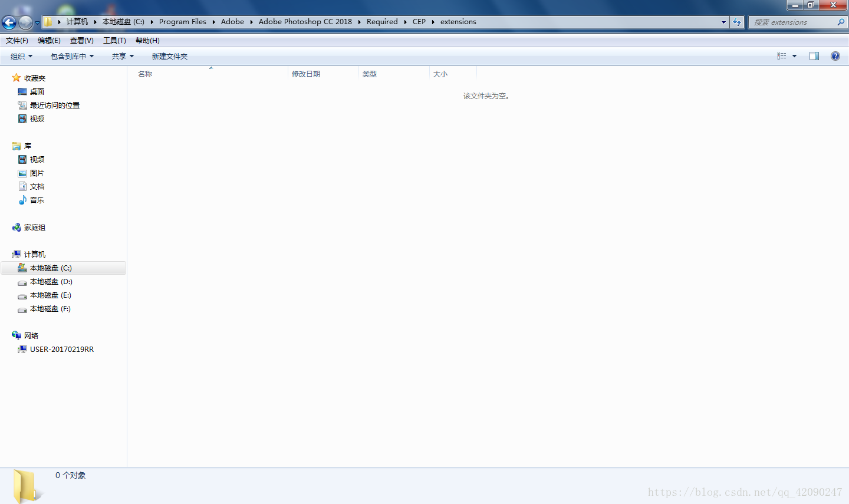
Task: Select the 收藏夹 star icon in sidebar
Action: pyautogui.click(x=17, y=78)
